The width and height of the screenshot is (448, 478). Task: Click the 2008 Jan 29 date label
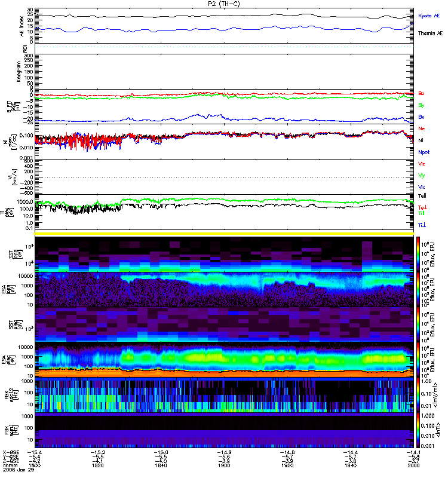click(19, 470)
